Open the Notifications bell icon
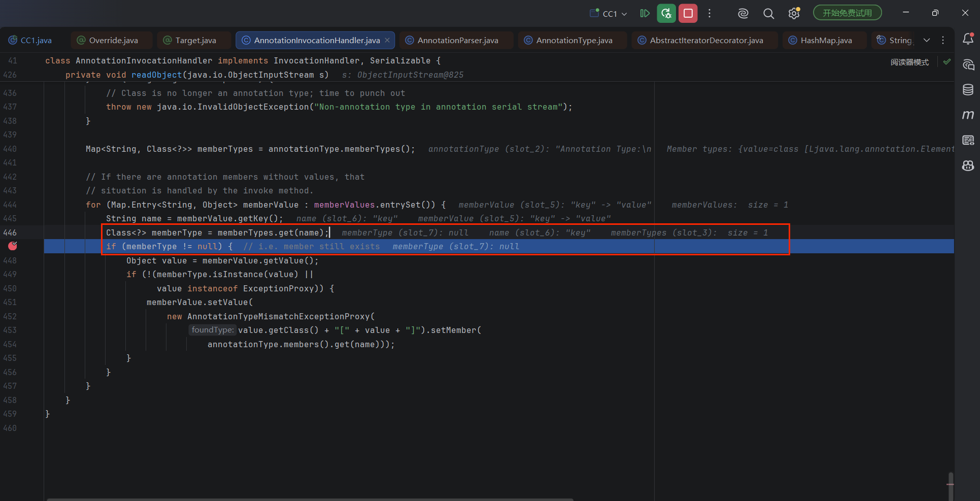This screenshot has height=501, width=980. (968, 39)
